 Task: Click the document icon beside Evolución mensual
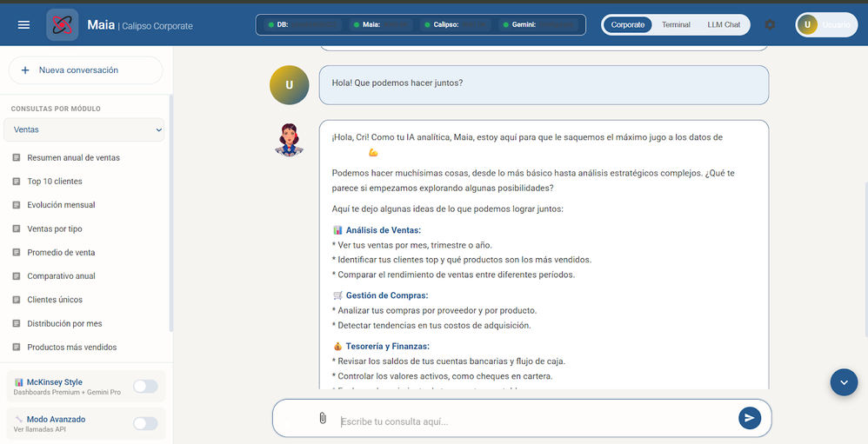point(16,205)
